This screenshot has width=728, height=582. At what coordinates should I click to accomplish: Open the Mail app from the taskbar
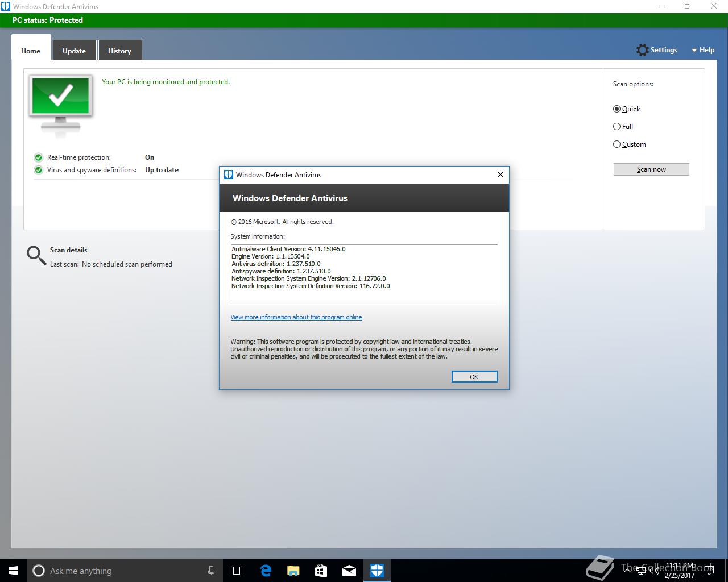[349, 571]
